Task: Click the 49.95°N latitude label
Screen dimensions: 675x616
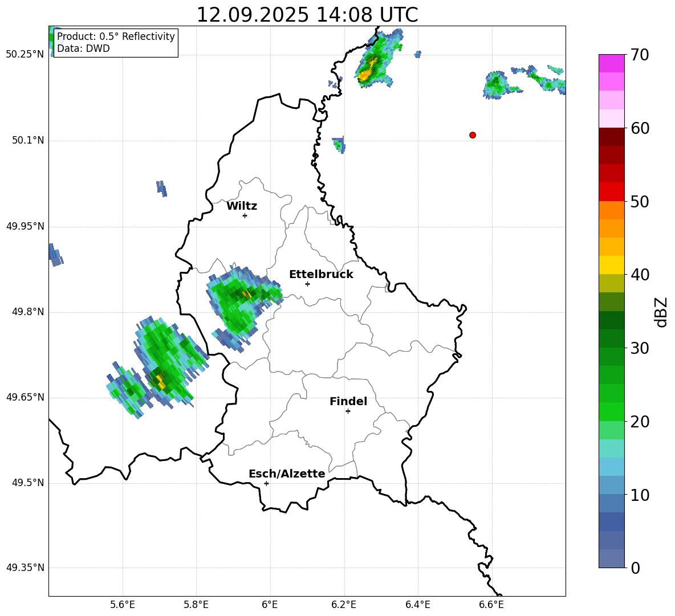Action: pos(25,226)
